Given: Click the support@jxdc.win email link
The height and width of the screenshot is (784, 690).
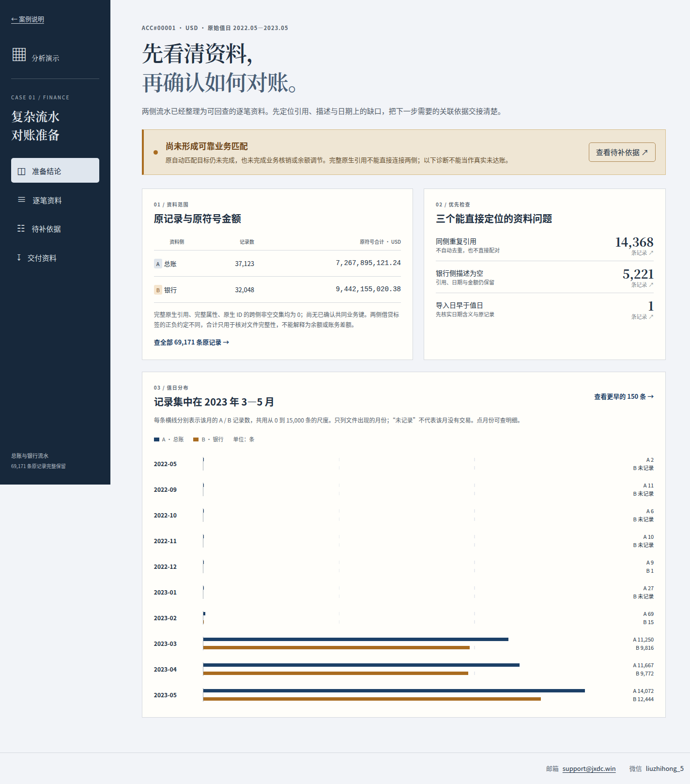Looking at the screenshot, I should pyautogui.click(x=589, y=768).
